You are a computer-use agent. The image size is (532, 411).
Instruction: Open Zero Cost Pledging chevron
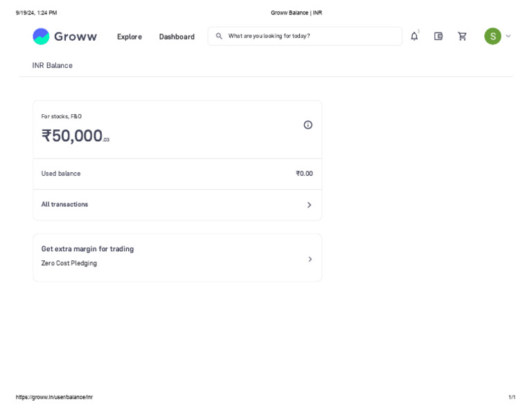(x=310, y=259)
